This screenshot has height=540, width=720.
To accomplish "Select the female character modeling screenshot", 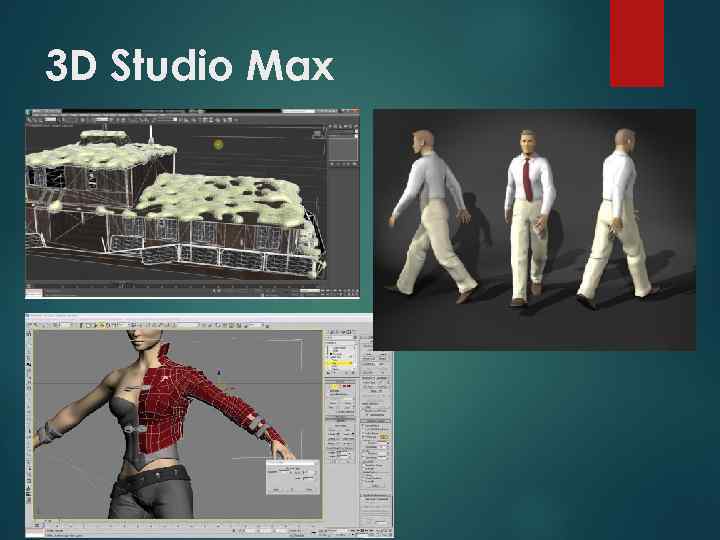I will (x=209, y=425).
